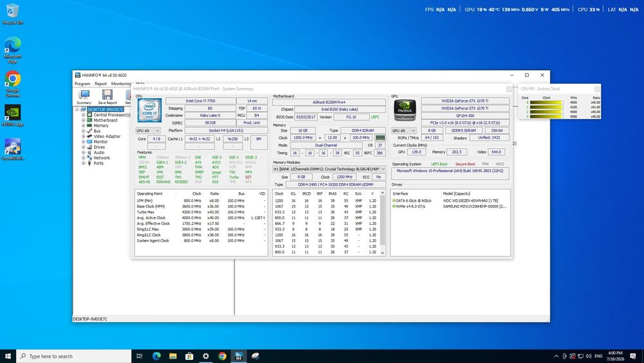Viewport: 644px width, 363px height.
Task: Open File Explorer from the taskbar
Action: point(173,356)
